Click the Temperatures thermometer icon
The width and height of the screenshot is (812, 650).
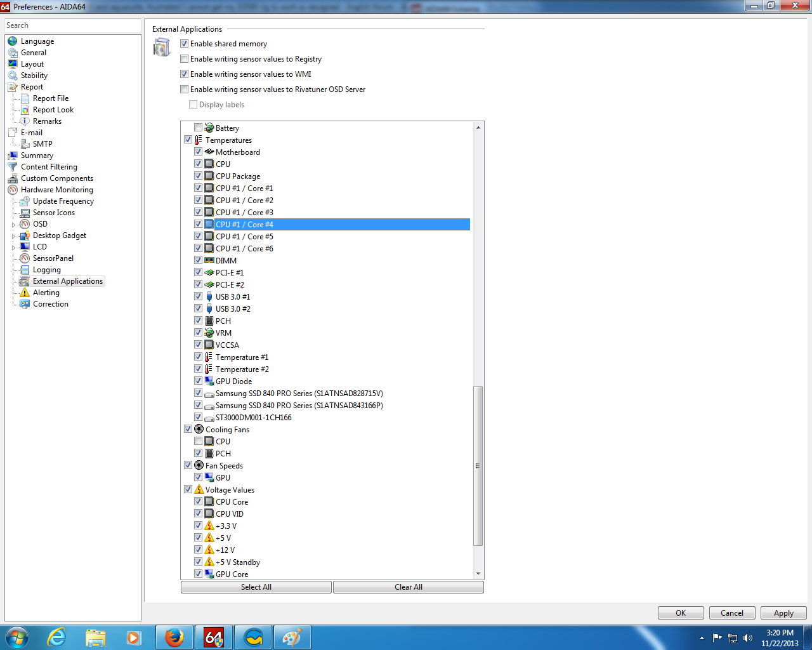[199, 140]
